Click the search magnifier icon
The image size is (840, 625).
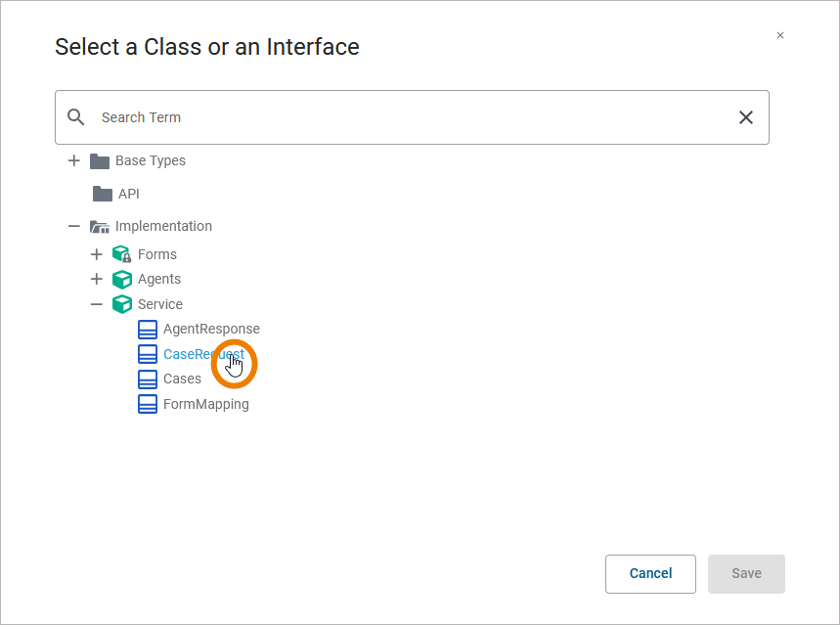pyautogui.click(x=76, y=117)
